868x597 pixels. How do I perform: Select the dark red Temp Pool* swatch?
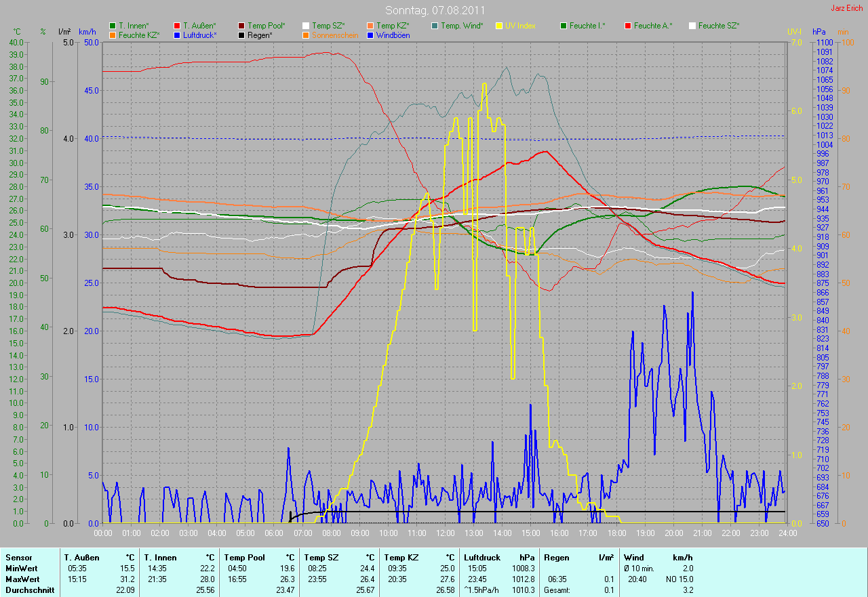[241, 26]
